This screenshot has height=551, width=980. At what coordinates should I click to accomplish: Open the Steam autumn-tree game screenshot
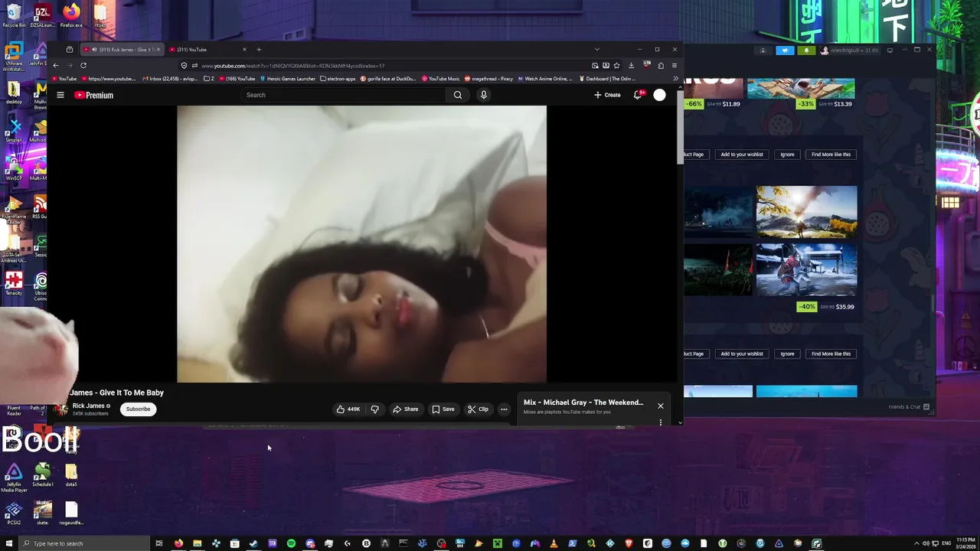click(x=806, y=212)
